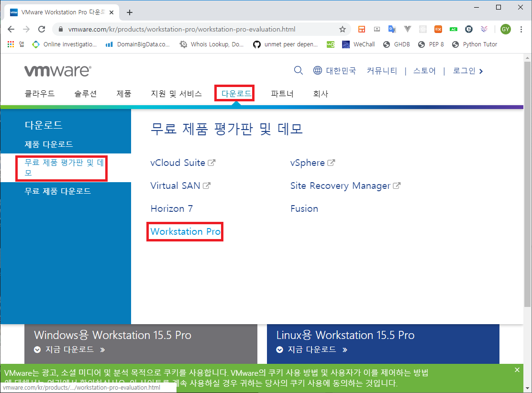Open the WeChall bookmark
The width and height of the screenshot is (532, 393).
click(358, 44)
